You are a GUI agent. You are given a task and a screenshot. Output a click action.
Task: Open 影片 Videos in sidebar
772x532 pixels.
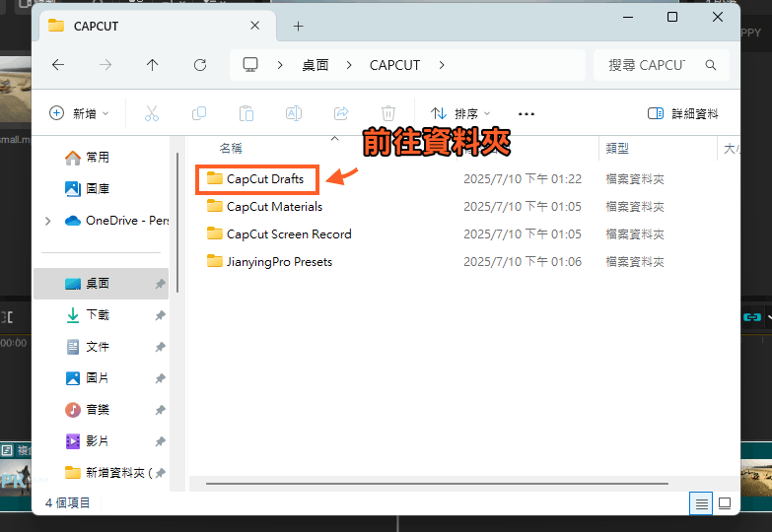pyautogui.click(x=98, y=441)
